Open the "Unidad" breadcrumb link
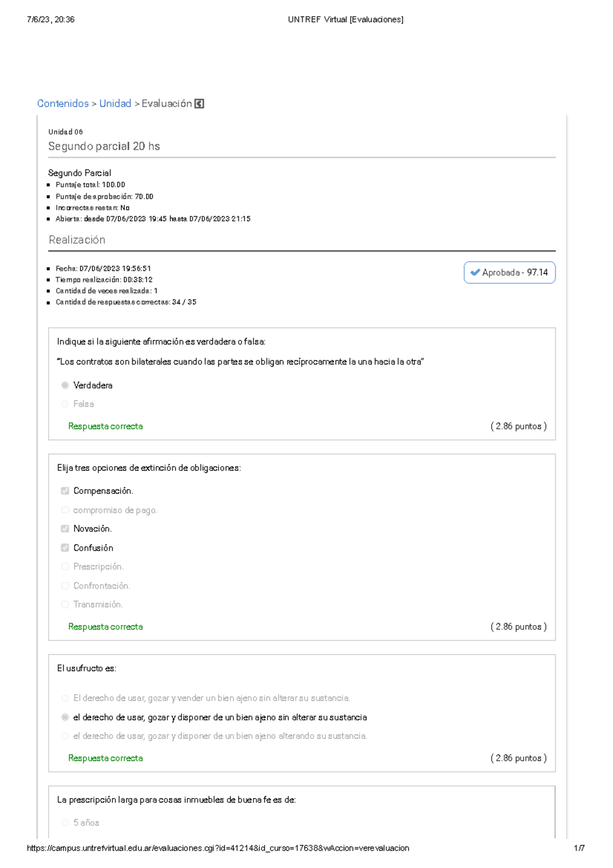This screenshot has width=613, height=868. [115, 104]
